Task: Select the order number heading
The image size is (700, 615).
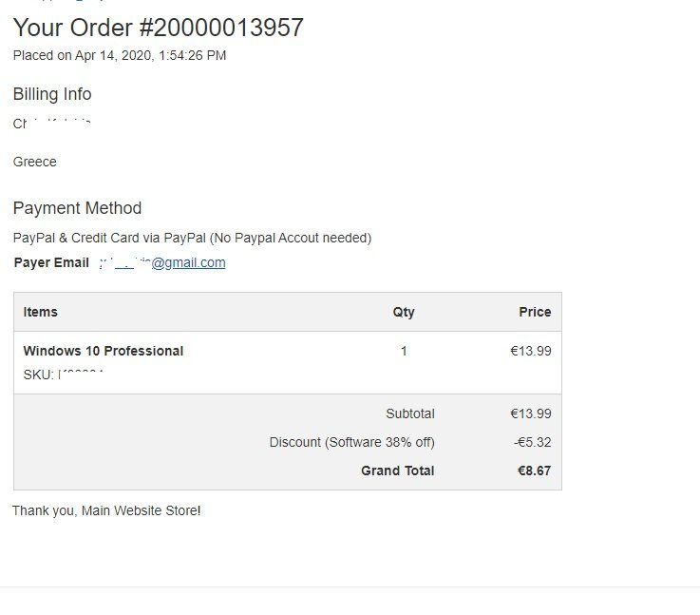Action: pyautogui.click(x=159, y=28)
